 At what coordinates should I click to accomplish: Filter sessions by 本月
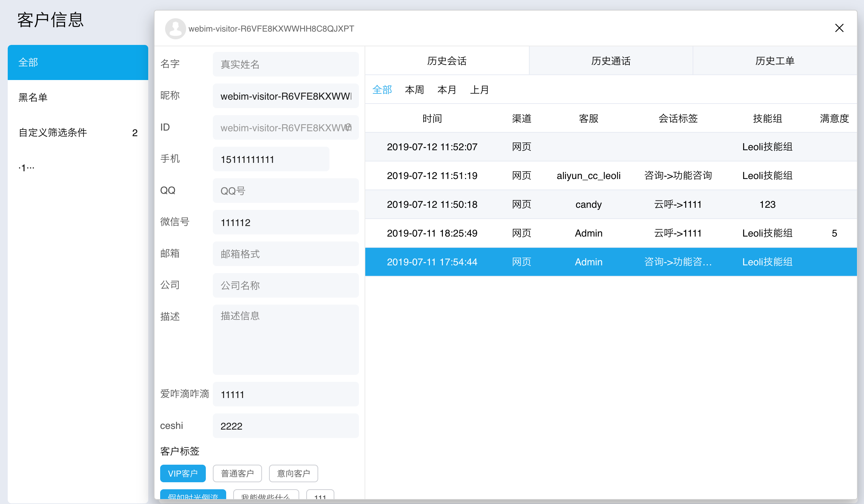pyautogui.click(x=447, y=90)
